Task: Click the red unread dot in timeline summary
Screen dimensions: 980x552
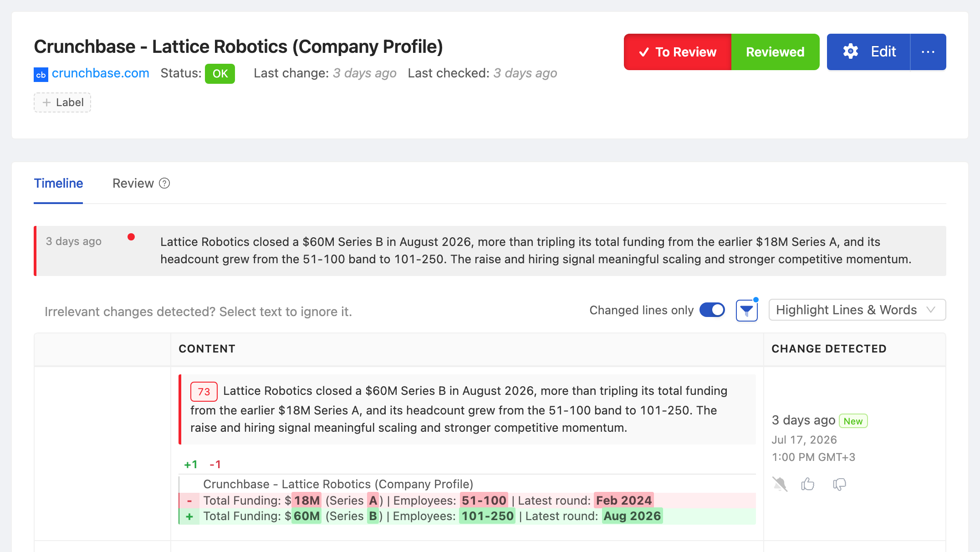Action: (131, 237)
